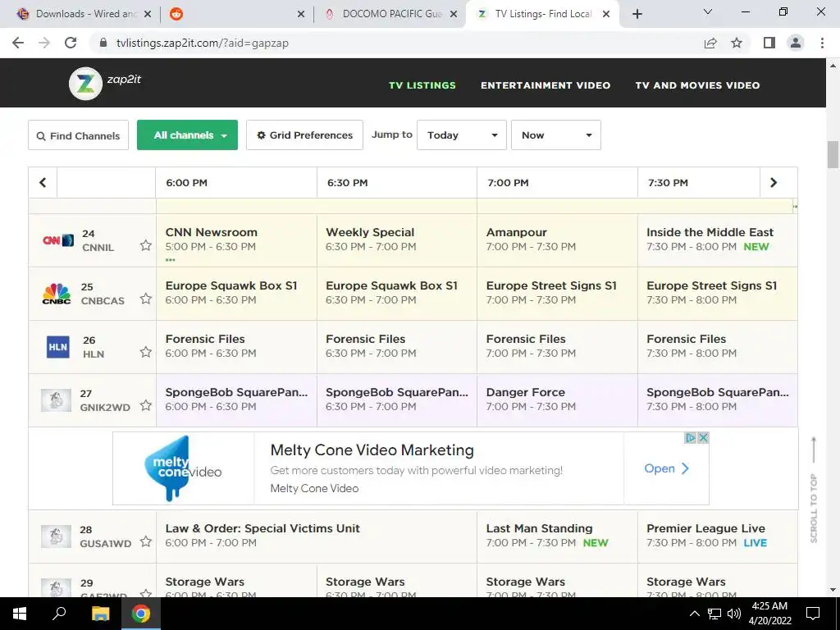Screen dimensions: 840x630
Task: Open notification center icon
Action: (813, 614)
